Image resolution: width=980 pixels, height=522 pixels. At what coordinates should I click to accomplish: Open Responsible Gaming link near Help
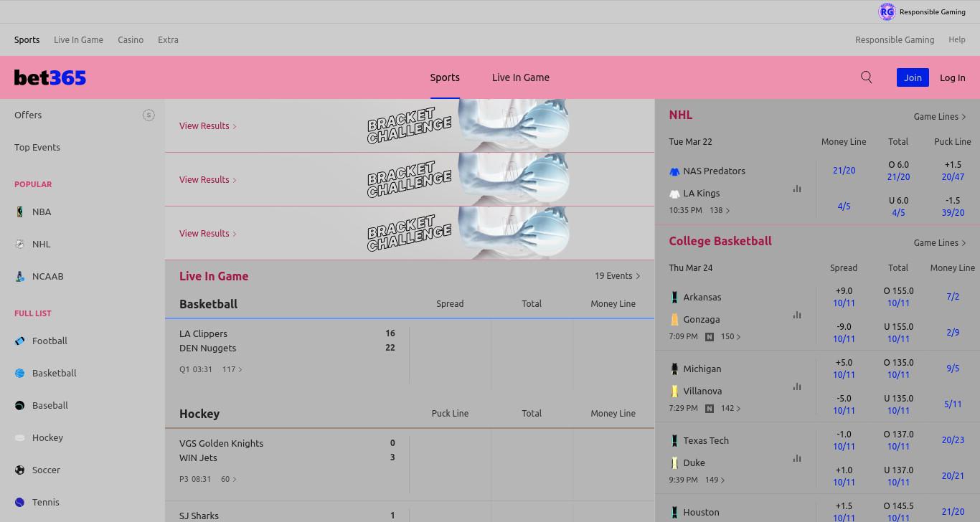click(895, 40)
